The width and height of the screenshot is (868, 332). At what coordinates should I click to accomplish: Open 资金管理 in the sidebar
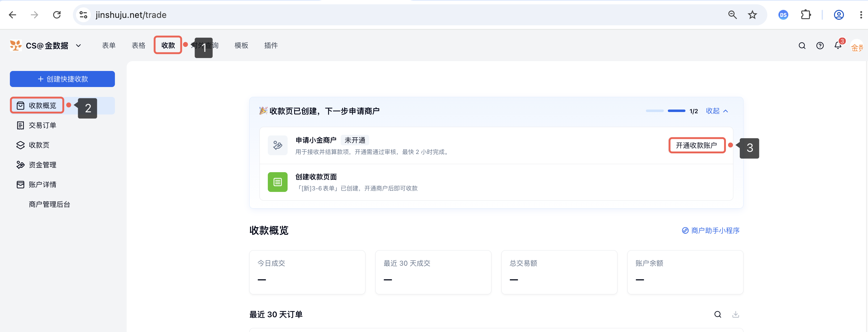click(62, 165)
